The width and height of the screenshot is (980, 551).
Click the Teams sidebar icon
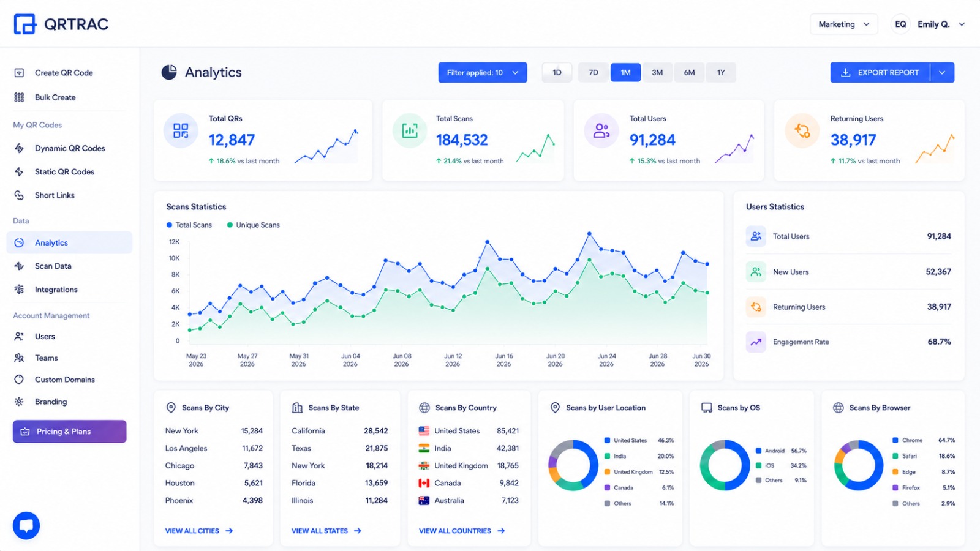click(19, 358)
